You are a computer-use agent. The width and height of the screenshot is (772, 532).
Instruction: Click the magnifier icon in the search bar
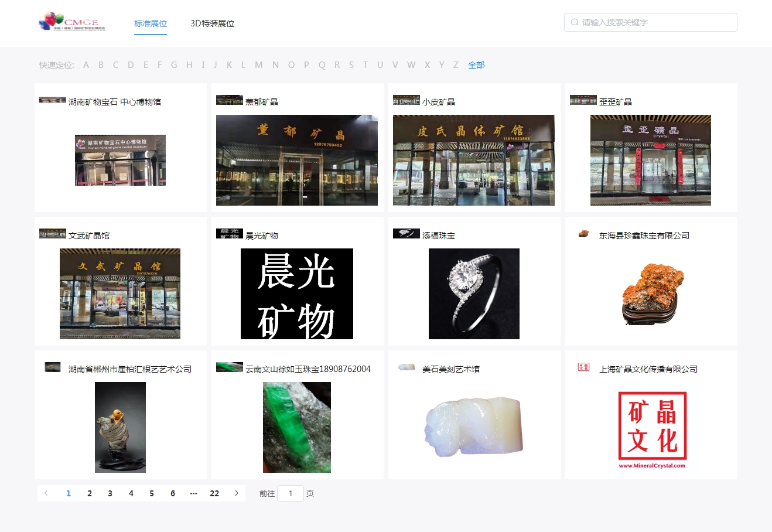pyautogui.click(x=574, y=22)
